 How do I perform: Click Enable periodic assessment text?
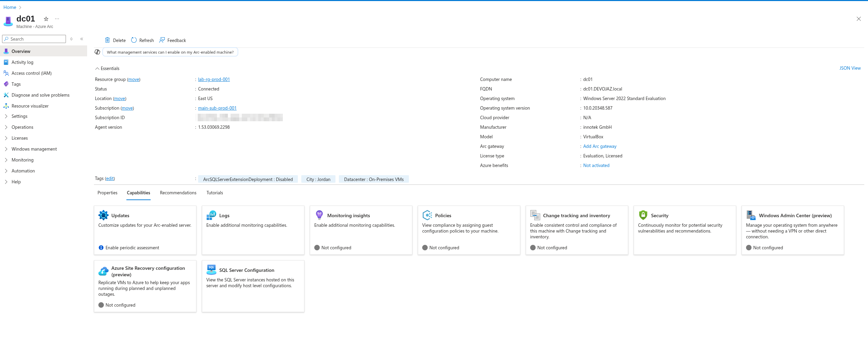pos(132,248)
